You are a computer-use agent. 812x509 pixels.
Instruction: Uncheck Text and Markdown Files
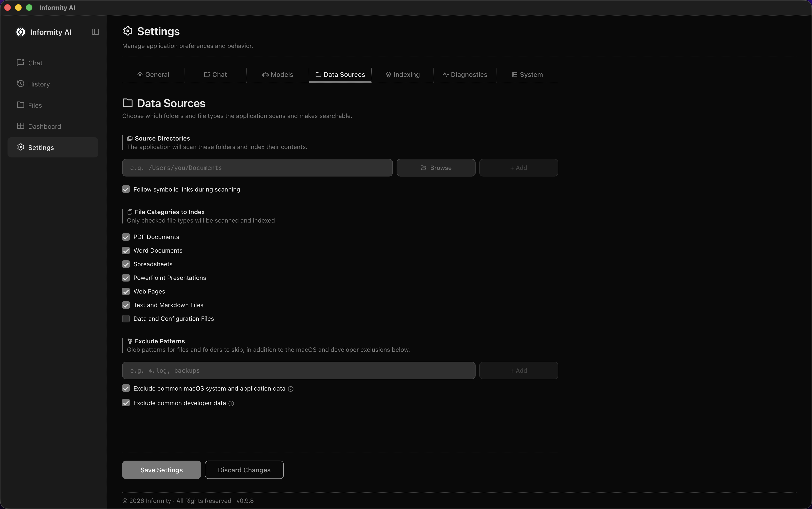[126, 305]
